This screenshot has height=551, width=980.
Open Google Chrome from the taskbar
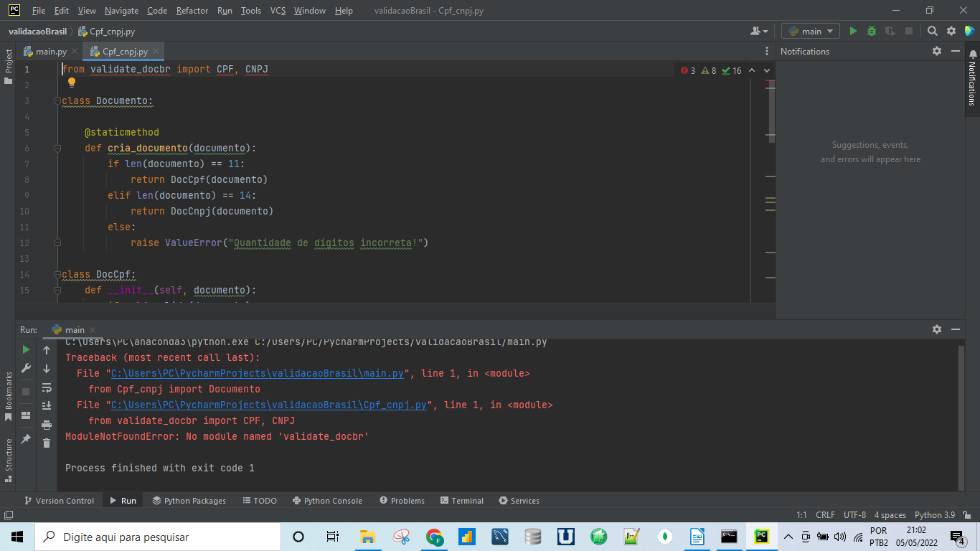pos(434,536)
